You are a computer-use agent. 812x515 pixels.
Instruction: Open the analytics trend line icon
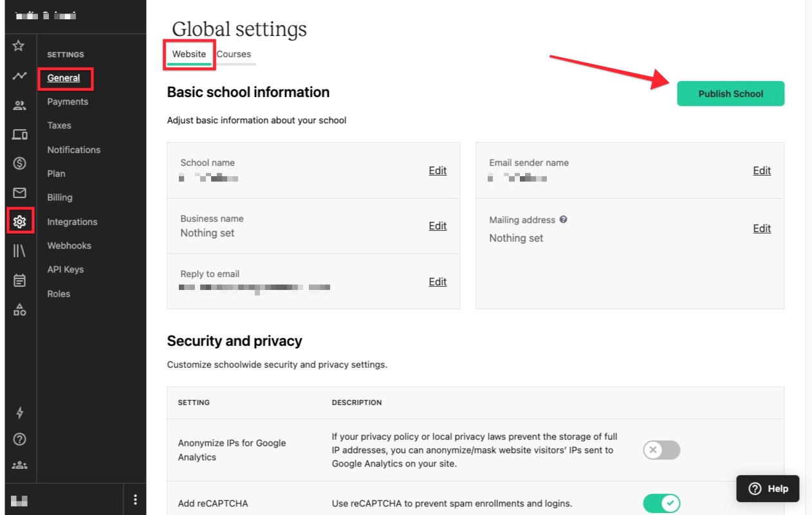coord(19,76)
